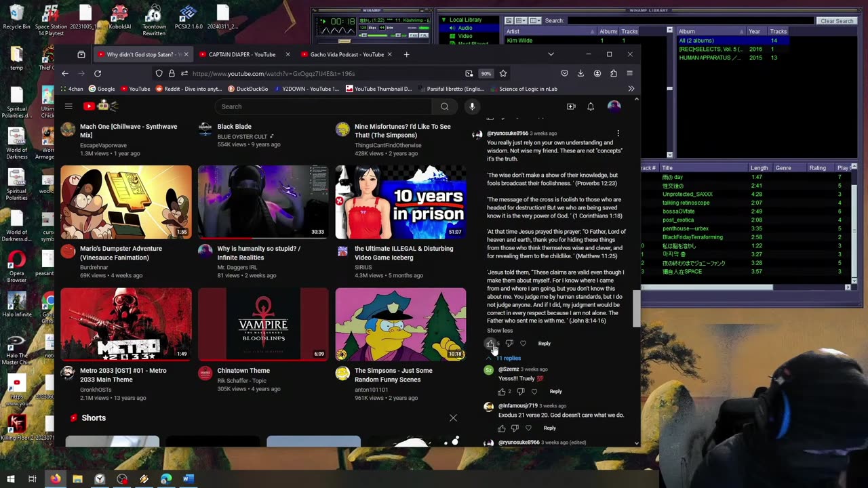
Task: Open options menu on @ryunosuke8966 comment
Action: click(x=618, y=134)
